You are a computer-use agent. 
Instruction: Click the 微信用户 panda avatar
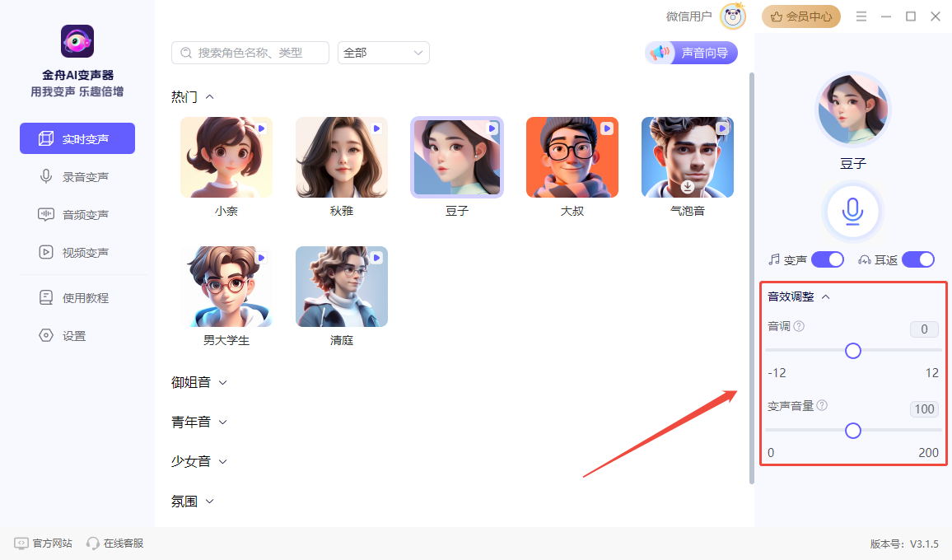[733, 16]
